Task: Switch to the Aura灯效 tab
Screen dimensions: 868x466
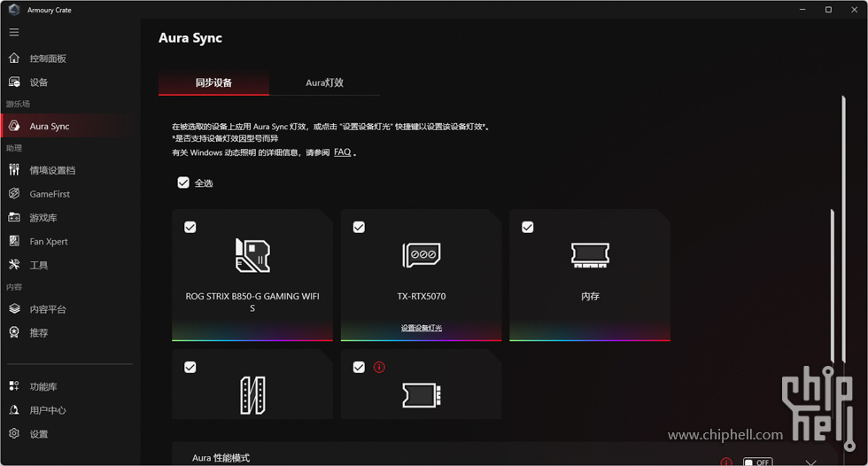Action: coord(324,83)
